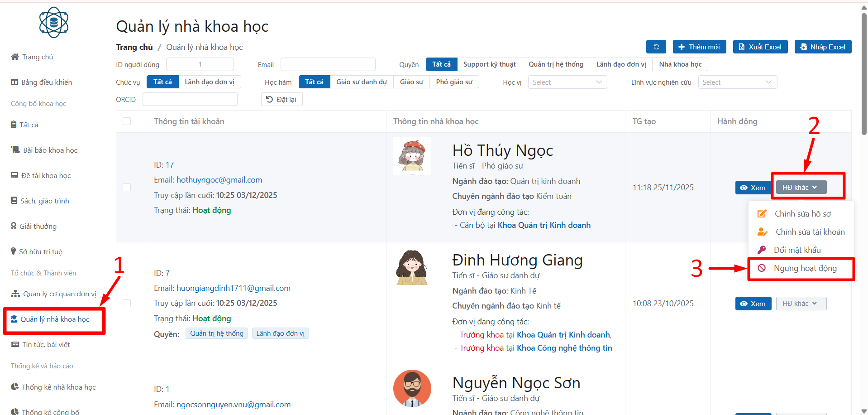Open the hothuyngoc@gmail.com email link
The height and width of the screenshot is (415, 868).
(x=219, y=180)
